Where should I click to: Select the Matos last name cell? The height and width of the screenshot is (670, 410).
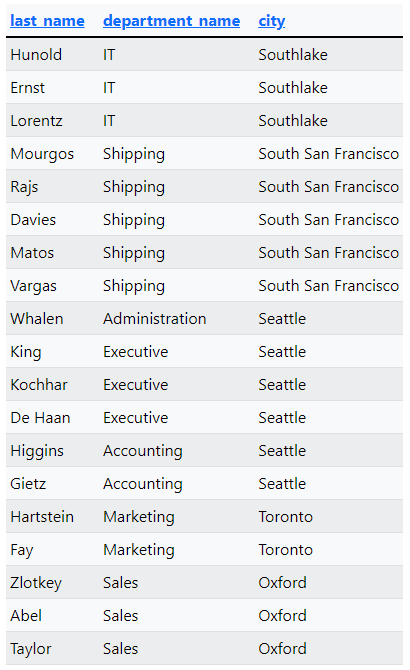[32, 253]
